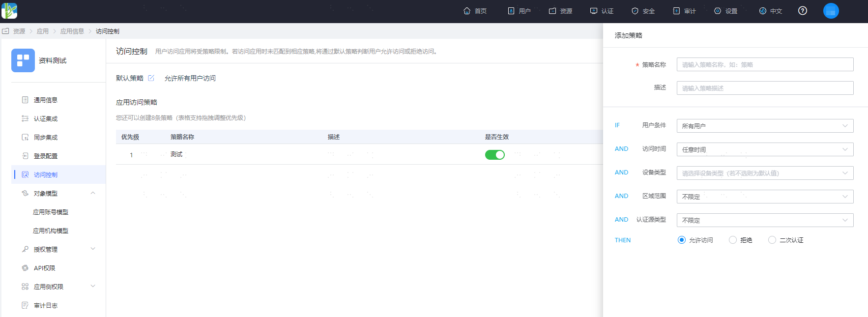Image resolution: width=868 pixels, height=317 pixels.
Task: Open the help question mark icon
Action: pyautogui.click(x=803, y=11)
